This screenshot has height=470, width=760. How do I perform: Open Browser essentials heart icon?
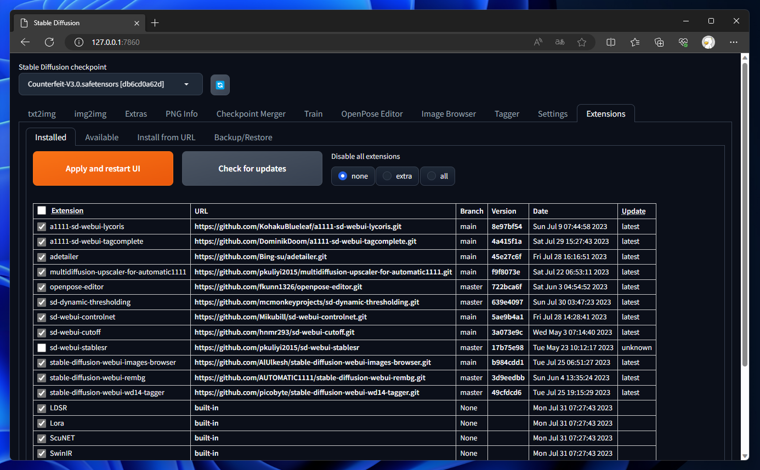(x=683, y=42)
